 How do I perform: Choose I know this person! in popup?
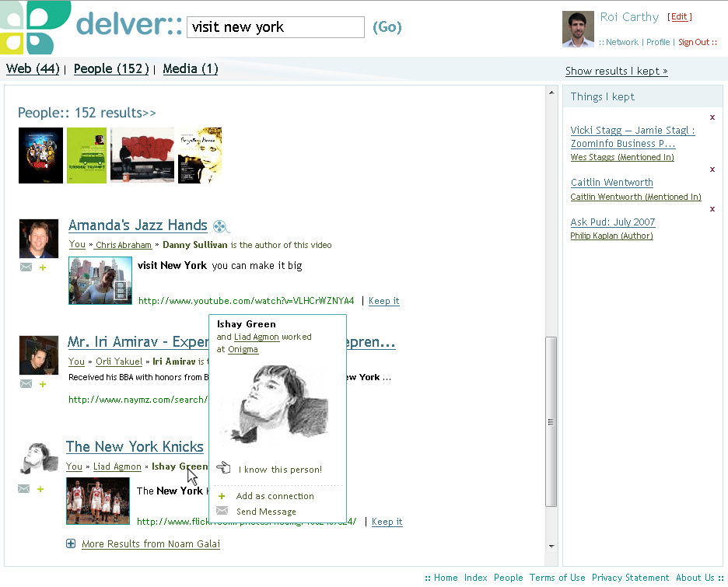(280, 470)
